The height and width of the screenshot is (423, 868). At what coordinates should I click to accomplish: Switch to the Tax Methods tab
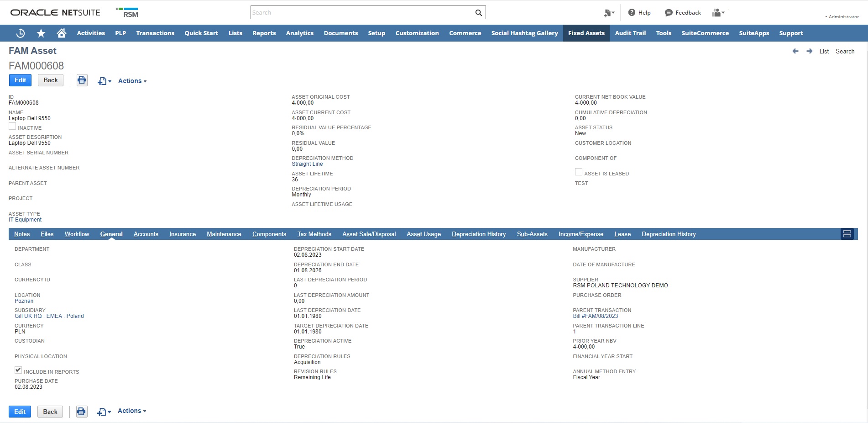314,234
